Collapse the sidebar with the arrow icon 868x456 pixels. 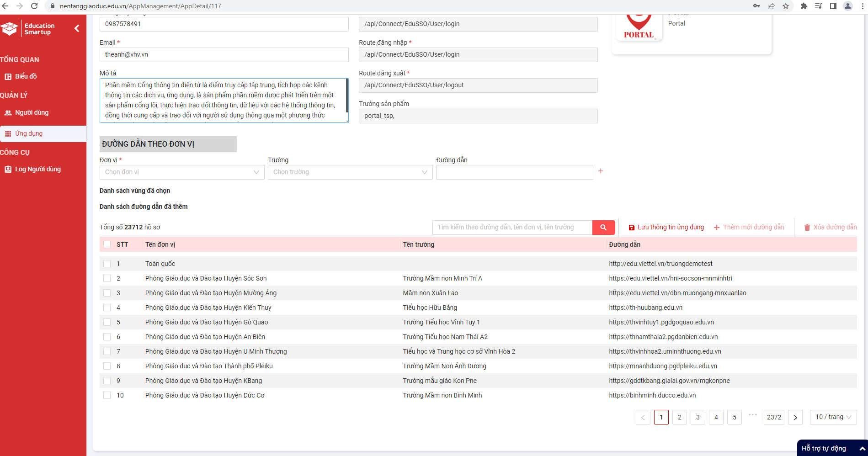77,28
